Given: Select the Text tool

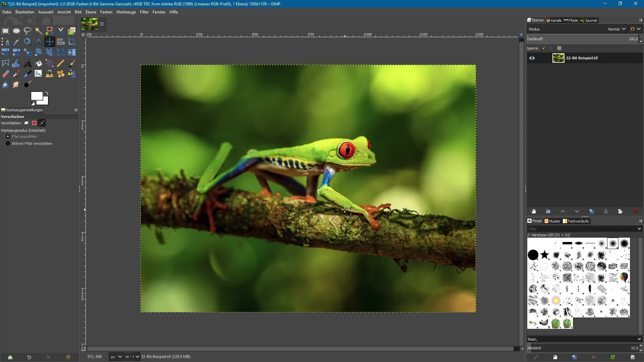Looking at the screenshot, I should coord(28,63).
